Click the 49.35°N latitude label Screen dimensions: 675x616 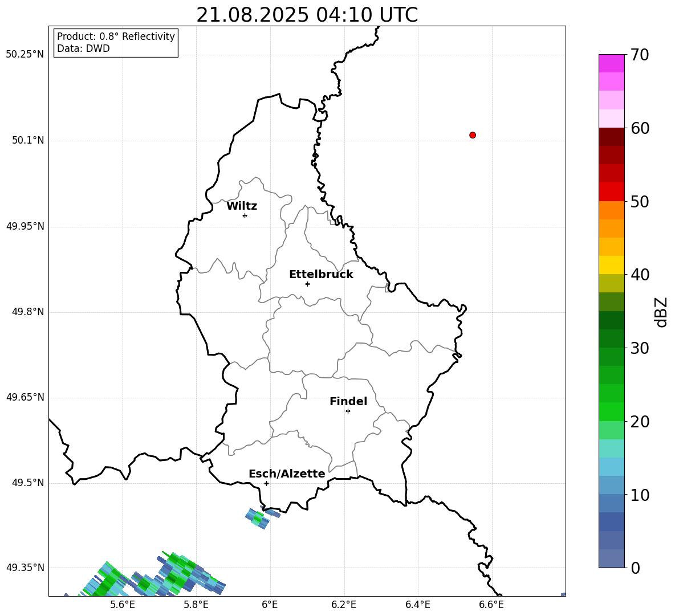(25, 568)
